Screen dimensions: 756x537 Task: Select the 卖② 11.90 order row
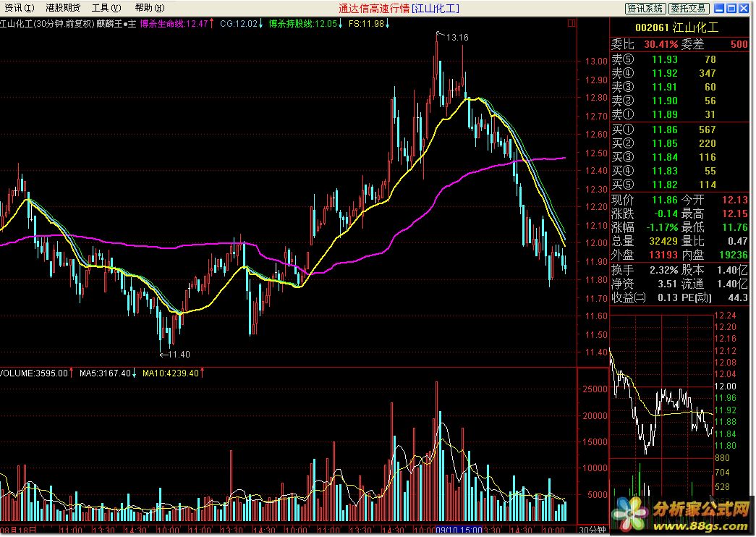[680, 101]
